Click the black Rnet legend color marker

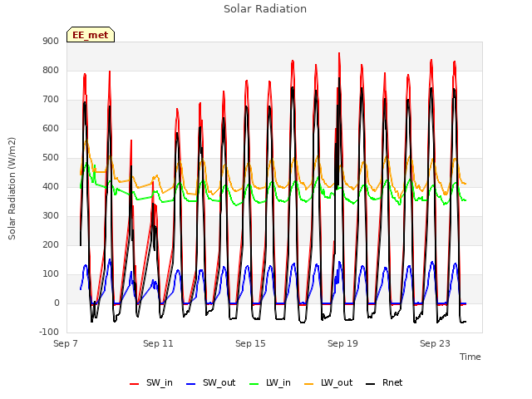click(371, 384)
